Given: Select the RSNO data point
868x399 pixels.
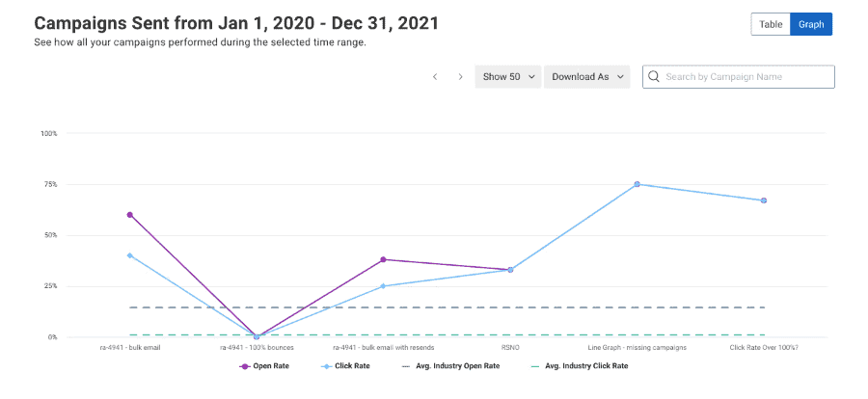Looking at the screenshot, I should click(510, 270).
